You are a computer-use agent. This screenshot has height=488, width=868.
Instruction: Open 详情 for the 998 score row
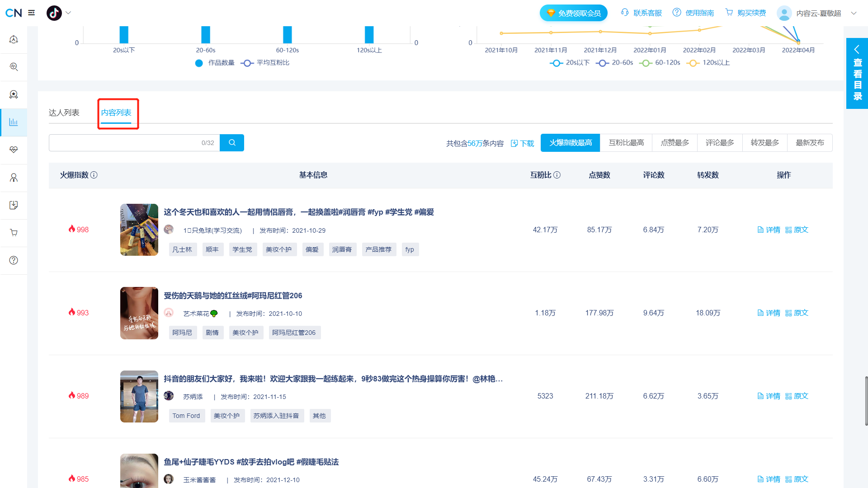coord(769,230)
